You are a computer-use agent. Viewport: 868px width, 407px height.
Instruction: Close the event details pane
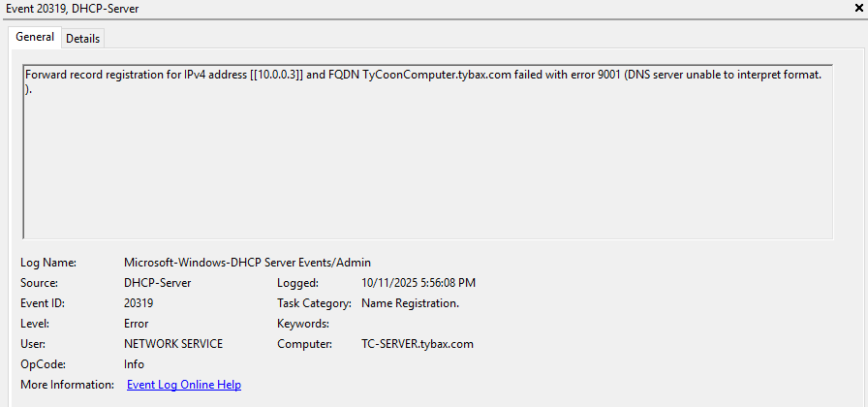click(x=859, y=8)
